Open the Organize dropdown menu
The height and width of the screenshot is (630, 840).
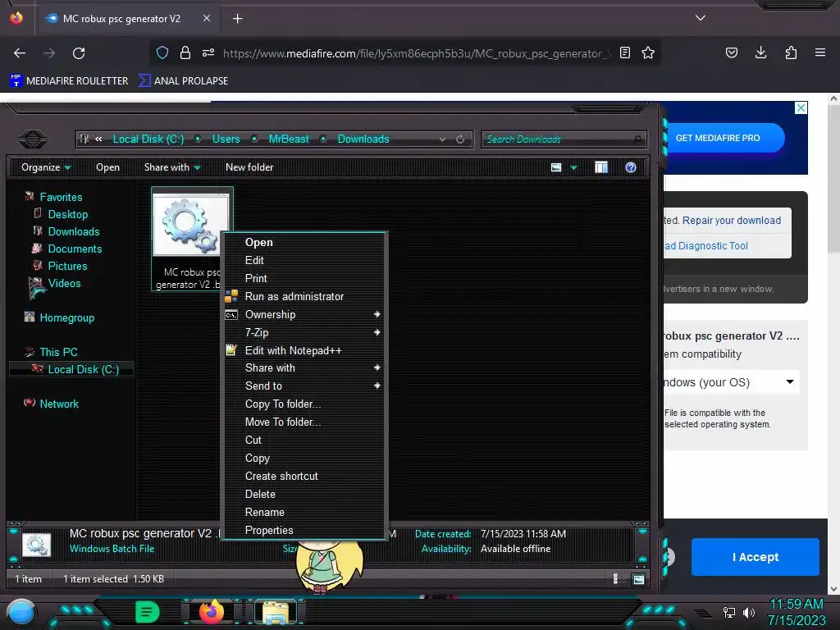pyautogui.click(x=46, y=167)
